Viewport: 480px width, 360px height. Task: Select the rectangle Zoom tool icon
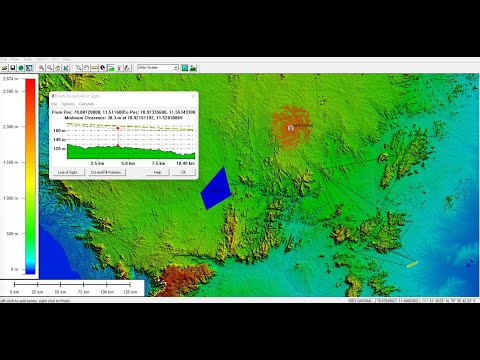coord(79,68)
